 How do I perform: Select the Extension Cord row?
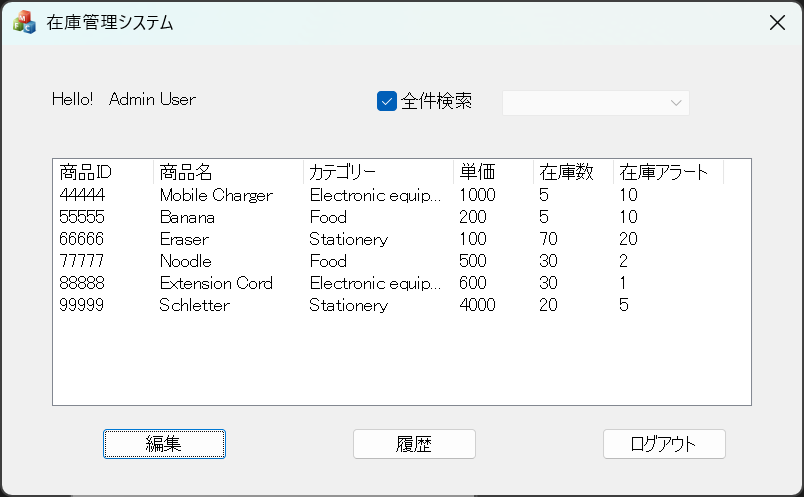tap(216, 283)
